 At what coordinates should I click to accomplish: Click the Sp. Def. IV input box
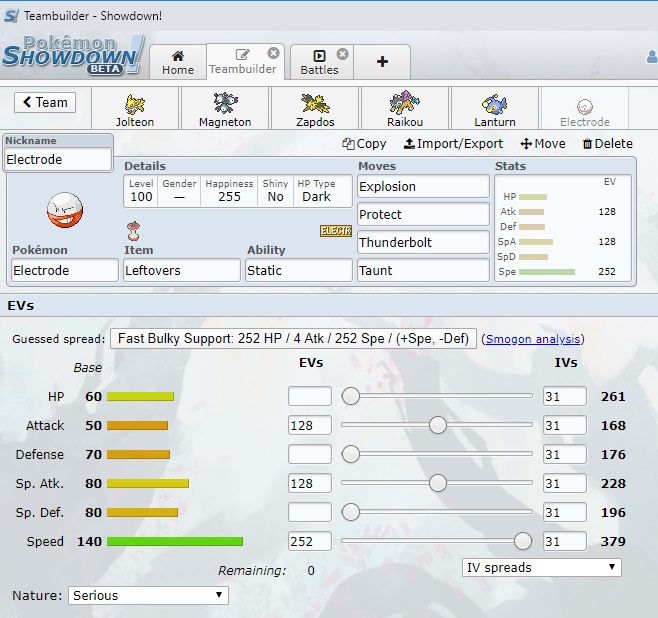coord(565,512)
